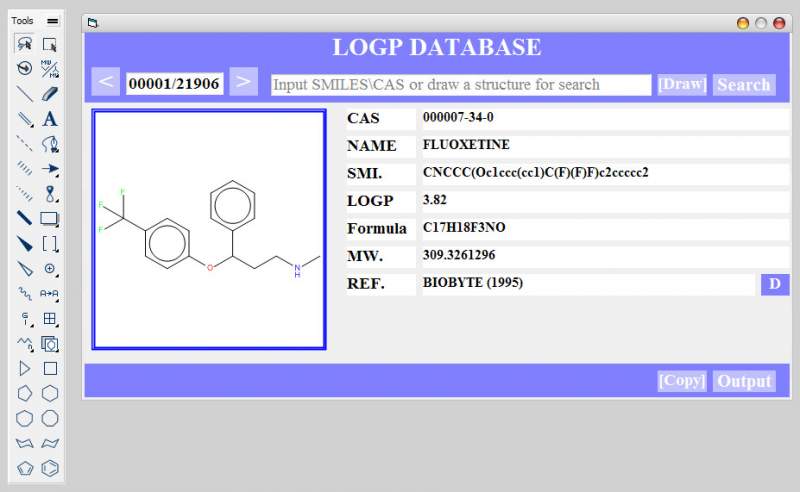
Task: Open the Templates tool
Action: pyautogui.click(x=49, y=343)
